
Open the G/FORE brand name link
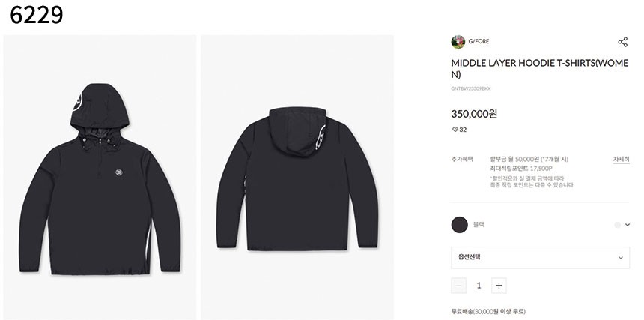pos(479,42)
